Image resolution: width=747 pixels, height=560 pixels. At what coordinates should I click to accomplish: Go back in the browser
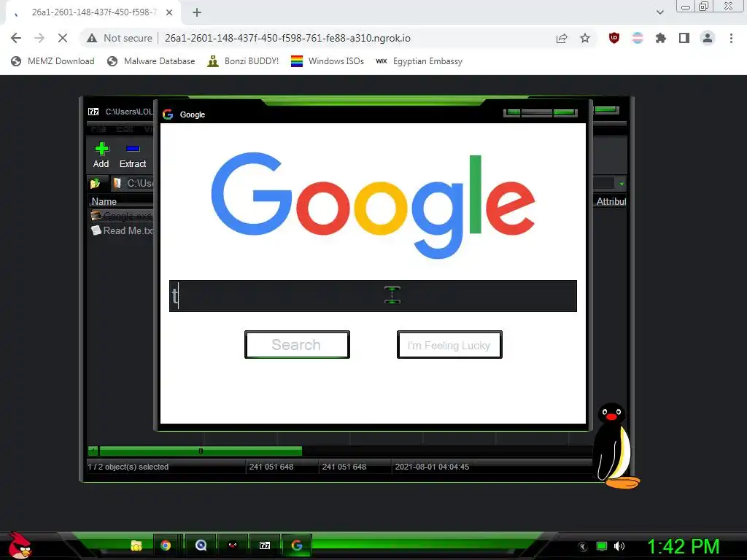click(16, 38)
